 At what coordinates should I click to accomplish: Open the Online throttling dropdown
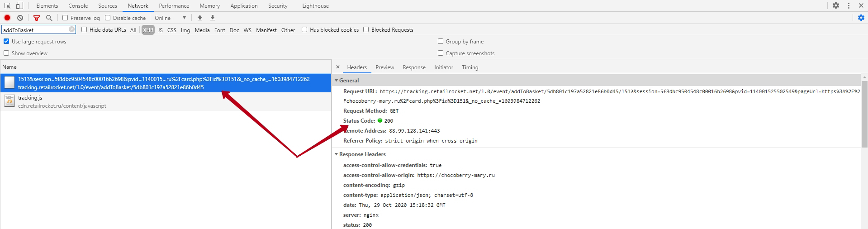[x=171, y=18]
